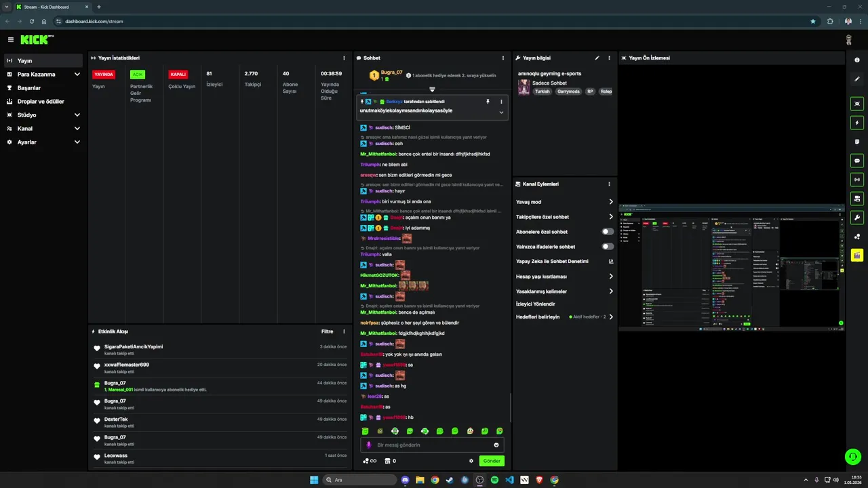Open the hamburger menu beside the KICK logo
This screenshot has width=868, height=488.
coord(11,40)
